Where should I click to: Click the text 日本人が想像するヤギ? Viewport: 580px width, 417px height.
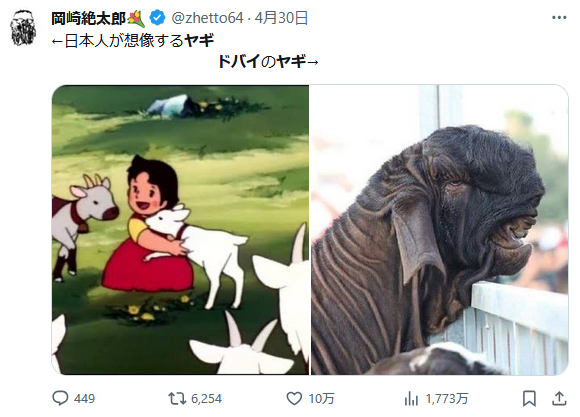coord(139,41)
